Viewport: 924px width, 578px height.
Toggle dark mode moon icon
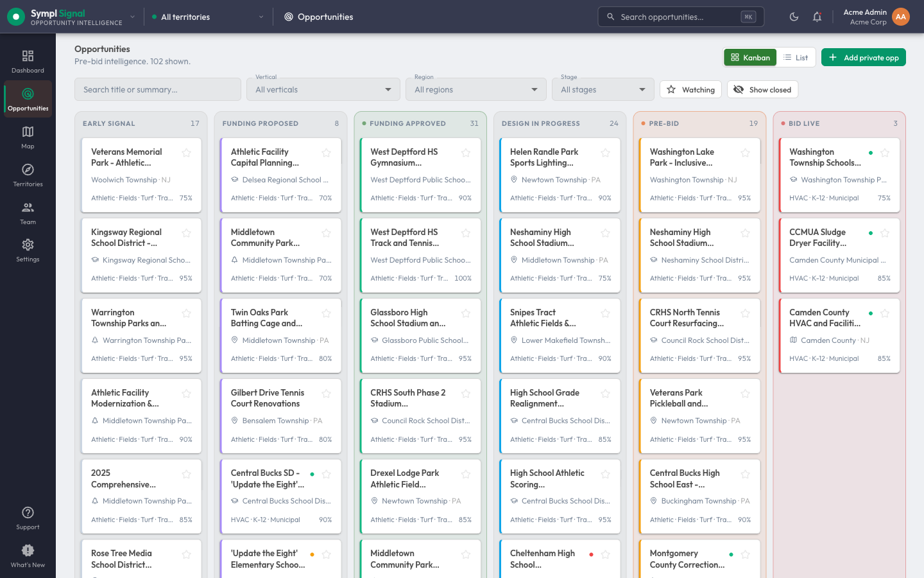click(x=794, y=17)
